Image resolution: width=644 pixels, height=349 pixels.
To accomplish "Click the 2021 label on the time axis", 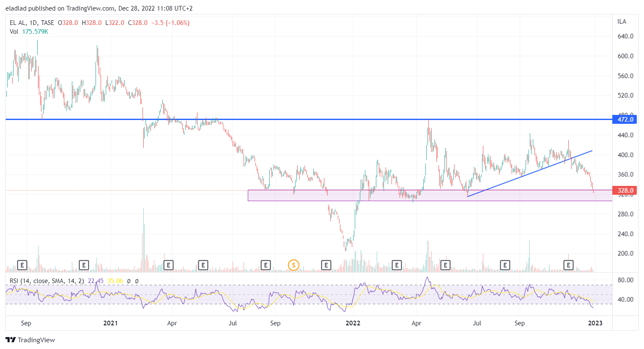I will click(110, 323).
